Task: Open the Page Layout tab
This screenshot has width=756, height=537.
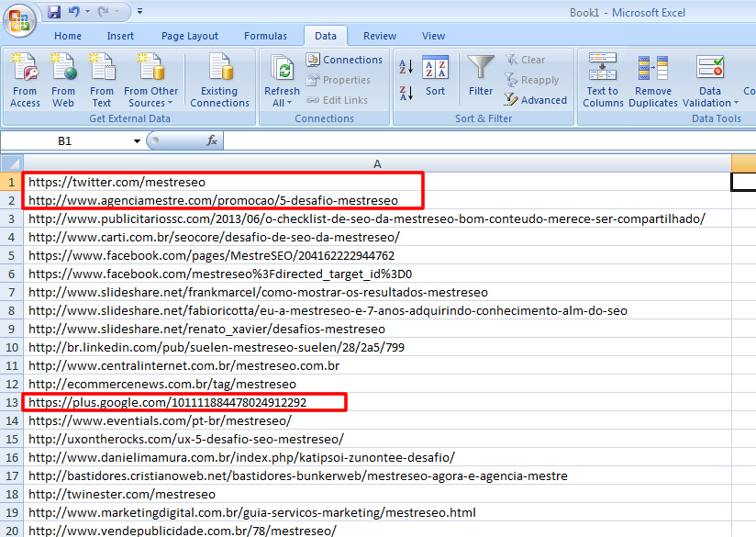Action: [190, 36]
